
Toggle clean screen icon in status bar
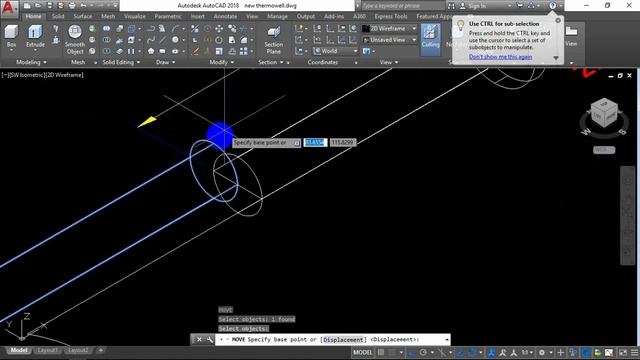tap(623, 352)
